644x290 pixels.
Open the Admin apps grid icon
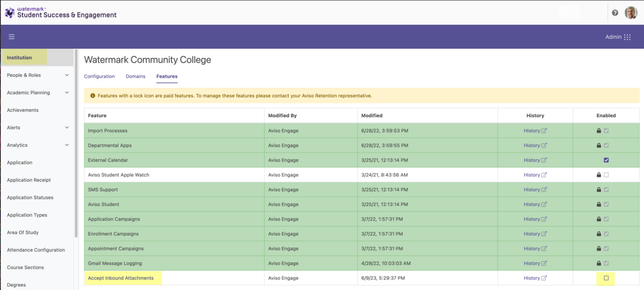click(627, 37)
